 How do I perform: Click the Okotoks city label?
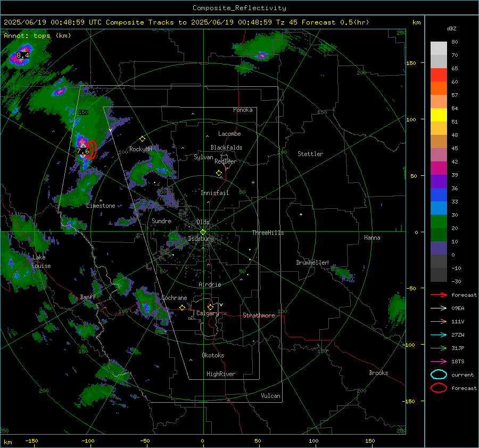(x=213, y=356)
